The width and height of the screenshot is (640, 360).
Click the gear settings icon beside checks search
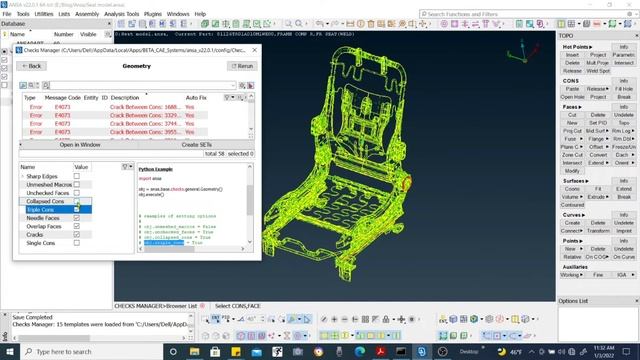tap(242, 85)
